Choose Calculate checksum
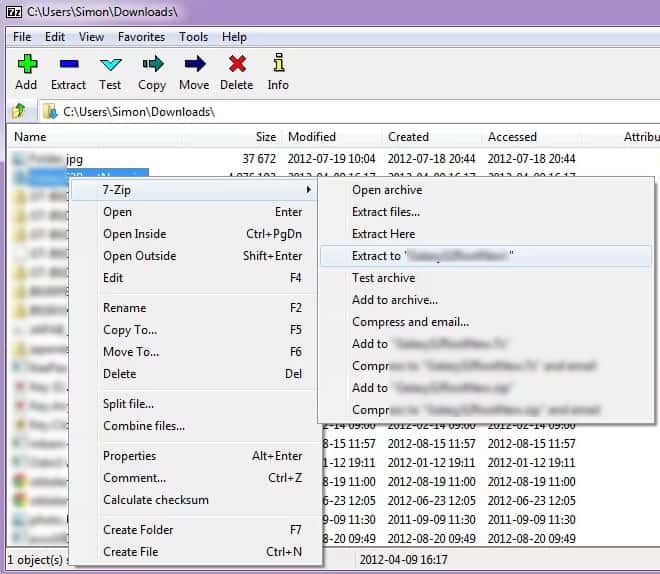Image resolution: width=660 pixels, height=574 pixels. pyautogui.click(x=193, y=500)
